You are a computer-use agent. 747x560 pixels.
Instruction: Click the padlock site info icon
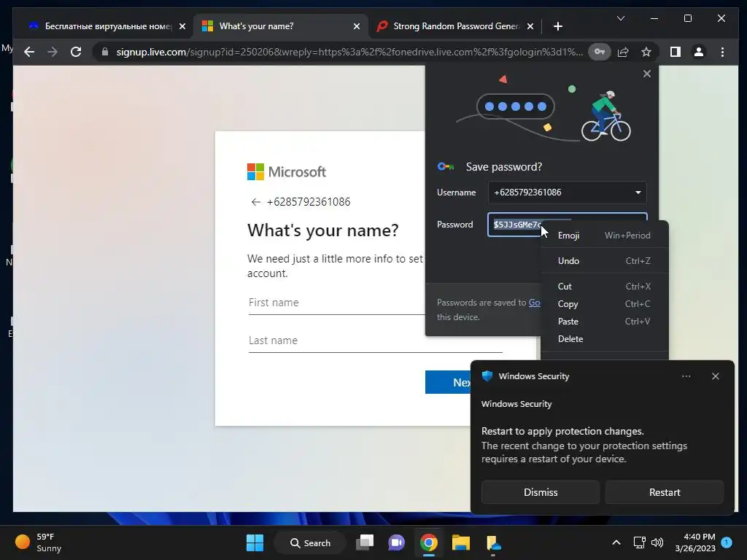click(x=105, y=52)
